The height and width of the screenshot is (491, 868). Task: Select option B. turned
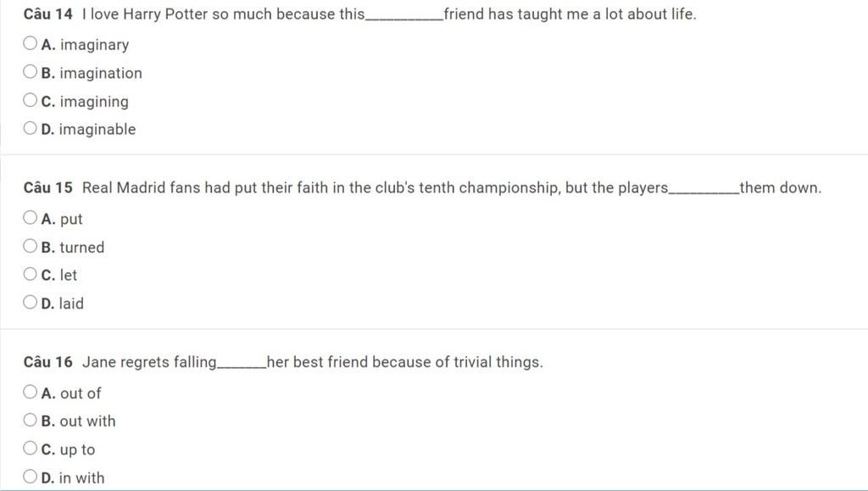[x=31, y=247]
